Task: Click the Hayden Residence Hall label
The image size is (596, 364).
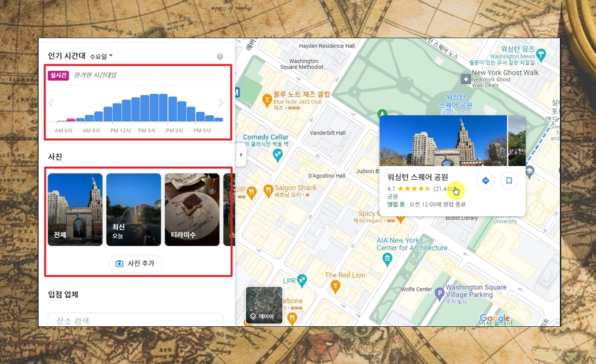Action: (327, 46)
